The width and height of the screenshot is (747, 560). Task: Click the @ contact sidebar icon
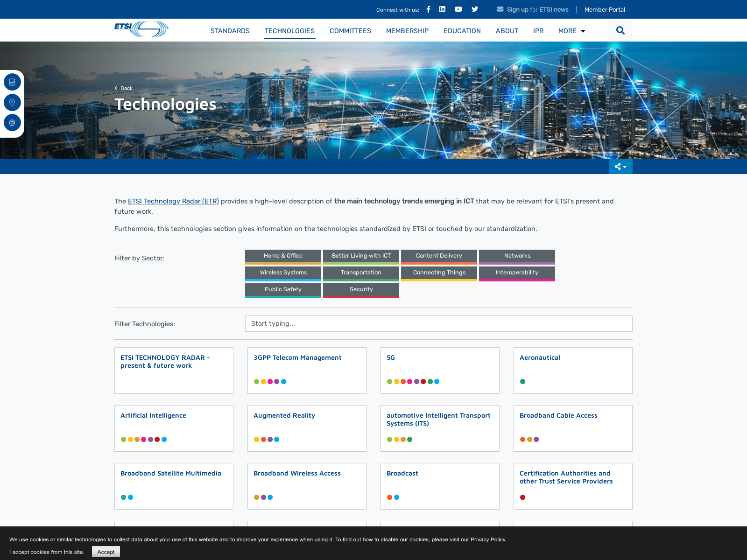click(12, 123)
